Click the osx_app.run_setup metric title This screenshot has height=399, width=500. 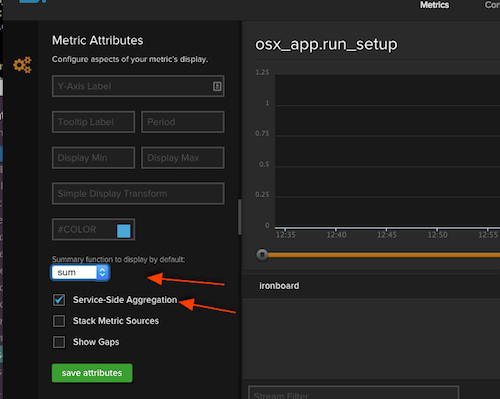[326, 44]
